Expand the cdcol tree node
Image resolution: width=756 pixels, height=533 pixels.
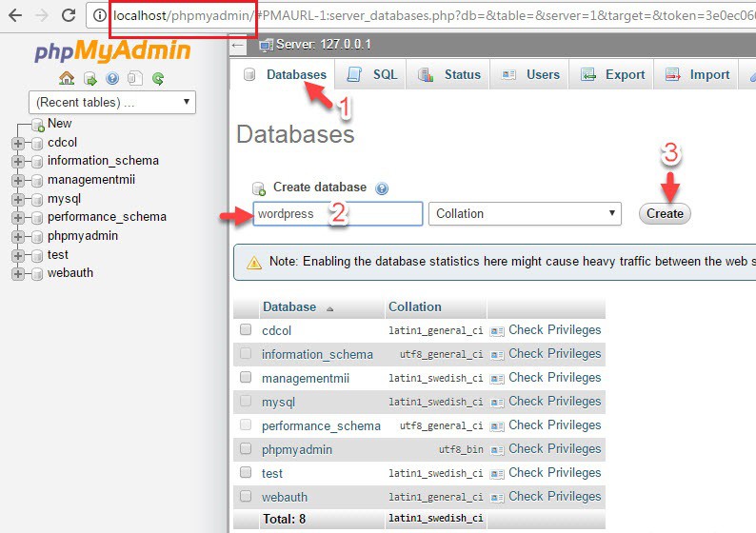(18, 143)
